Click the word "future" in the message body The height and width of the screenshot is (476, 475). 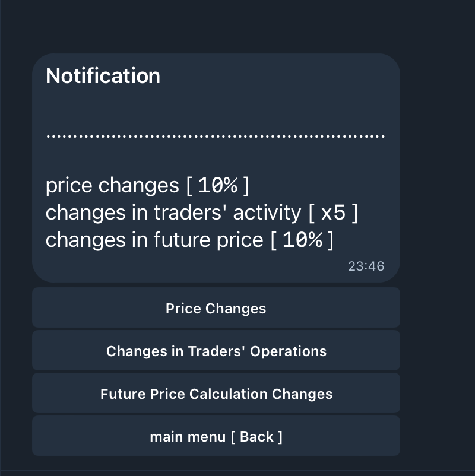point(181,240)
